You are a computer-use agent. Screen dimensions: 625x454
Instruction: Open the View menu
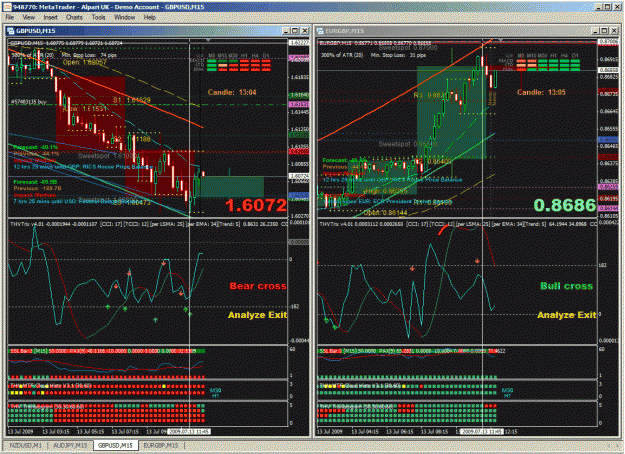coord(28,18)
